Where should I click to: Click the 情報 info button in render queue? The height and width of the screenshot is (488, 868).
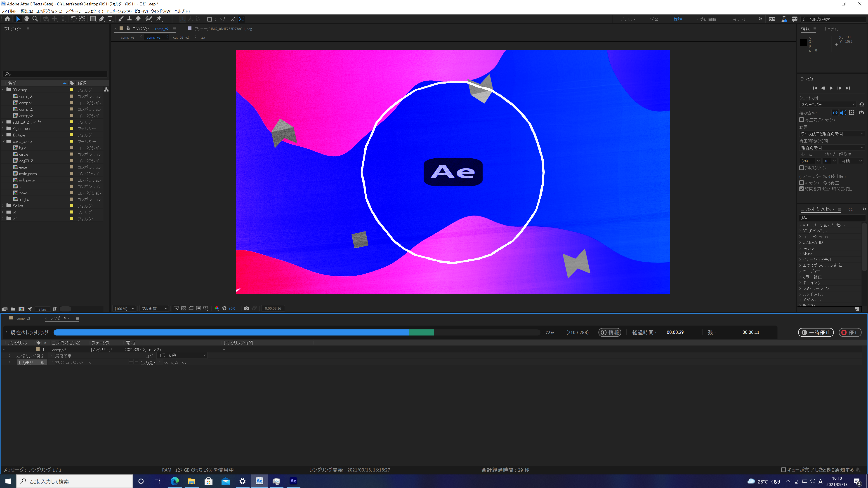pos(610,332)
